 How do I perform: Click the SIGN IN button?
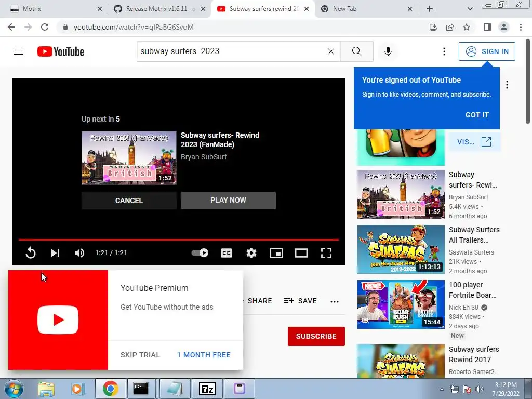point(487,51)
